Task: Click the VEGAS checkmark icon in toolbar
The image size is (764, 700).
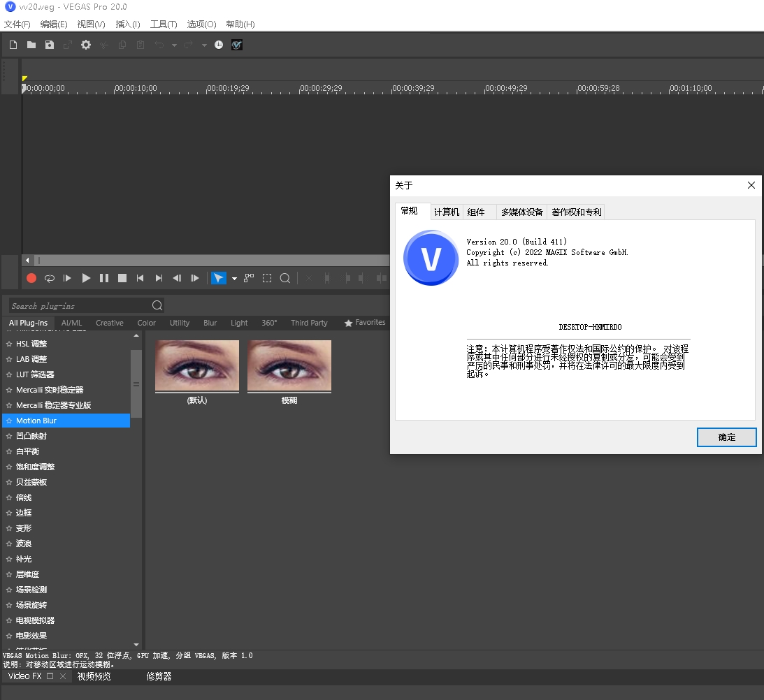Action: pyautogui.click(x=237, y=45)
